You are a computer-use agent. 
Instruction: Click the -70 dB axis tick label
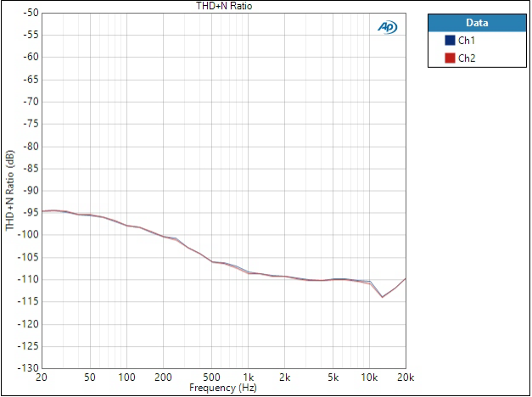pos(31,102)
